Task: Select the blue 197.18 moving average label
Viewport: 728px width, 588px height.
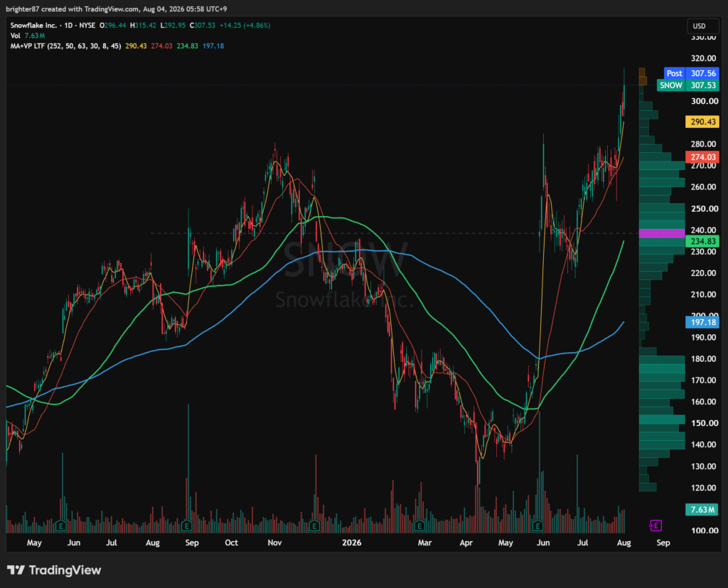Action: [x=702, y=322]
